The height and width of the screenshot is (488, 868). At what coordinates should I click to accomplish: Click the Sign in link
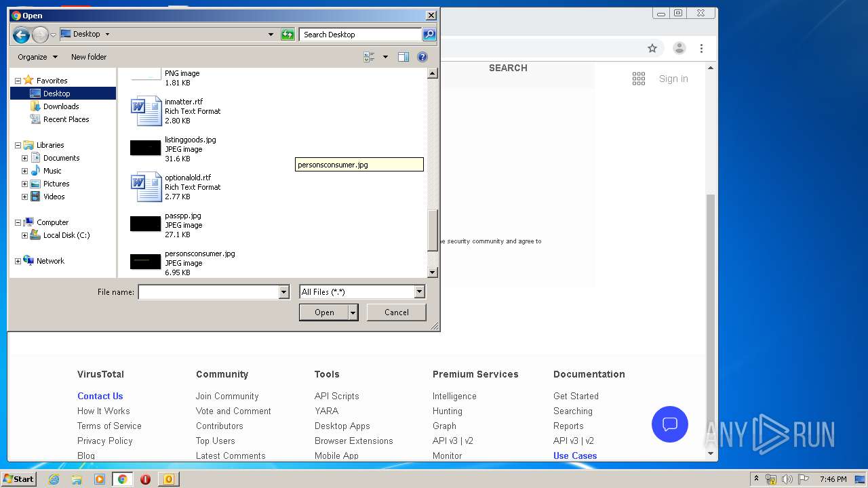pyautogui.click(x=673, y=79)
